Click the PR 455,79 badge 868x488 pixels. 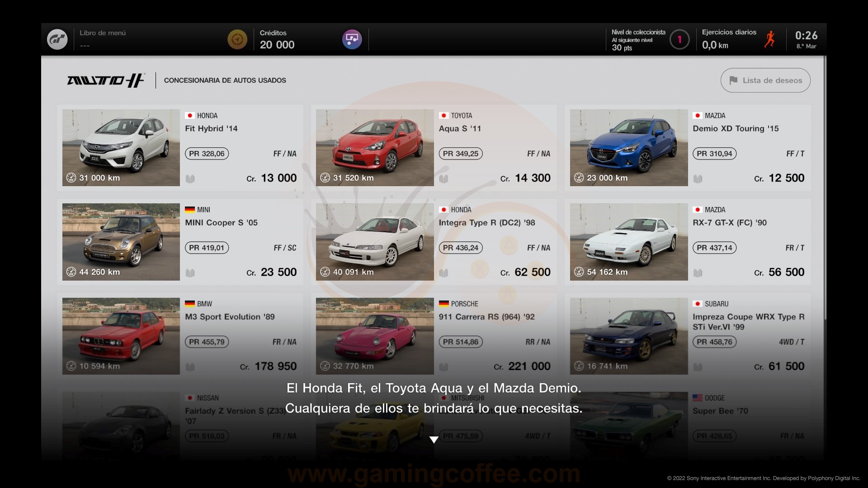[x=207, y=342]
